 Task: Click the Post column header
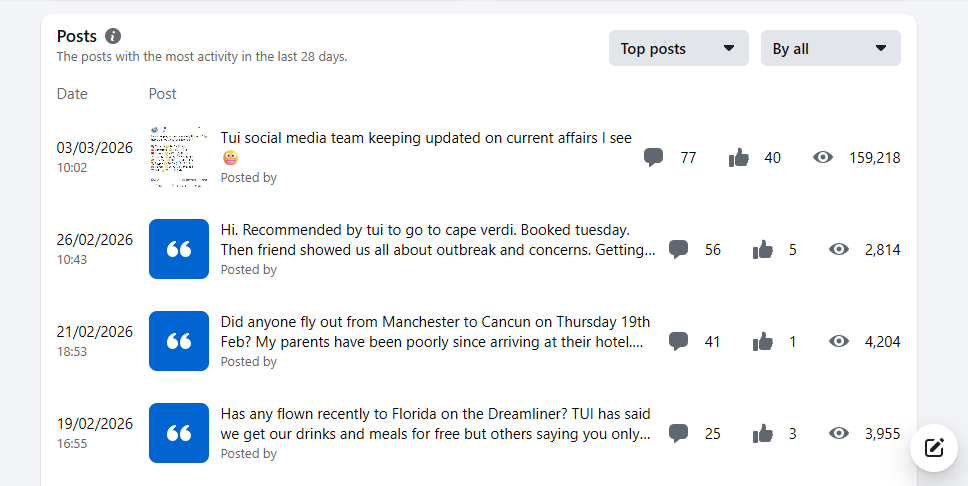[x=162, y=94]
